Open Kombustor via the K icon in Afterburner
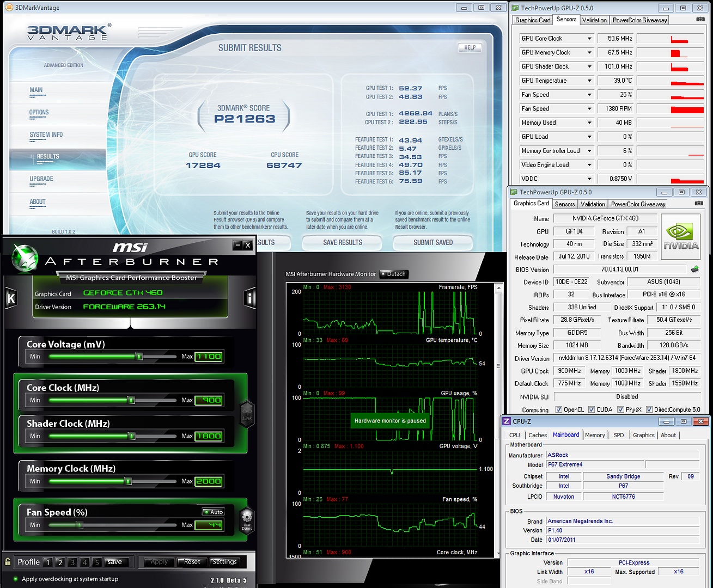 click(x=11, y=298)
